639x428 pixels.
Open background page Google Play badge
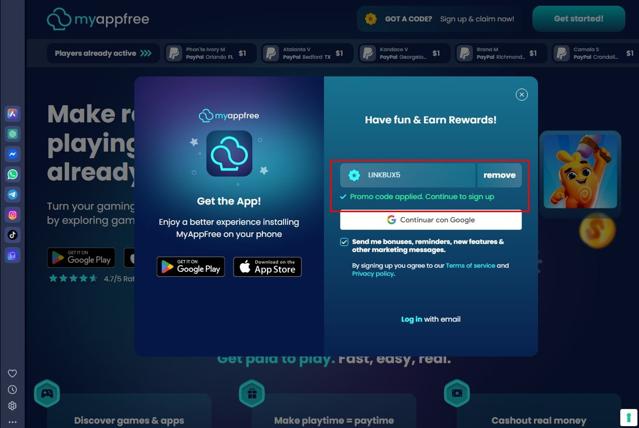click(81, 258)
